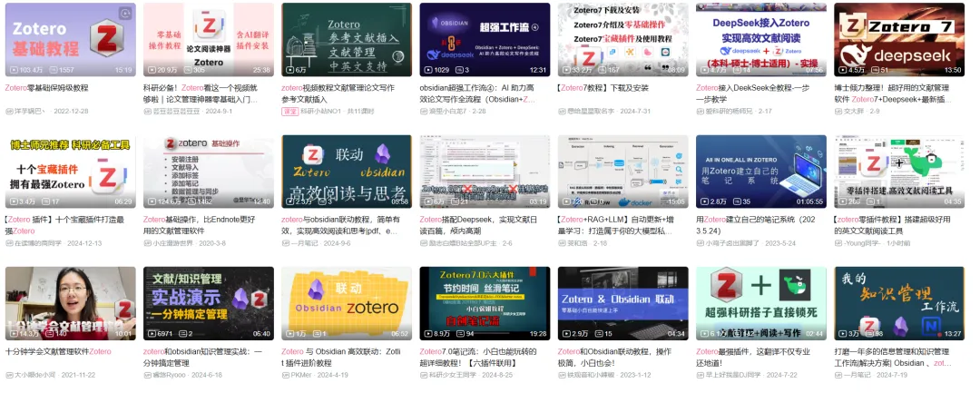Open the yellow Obsidian zotero 联动 thumbnail
980x393 pixels.
[347, 304]
